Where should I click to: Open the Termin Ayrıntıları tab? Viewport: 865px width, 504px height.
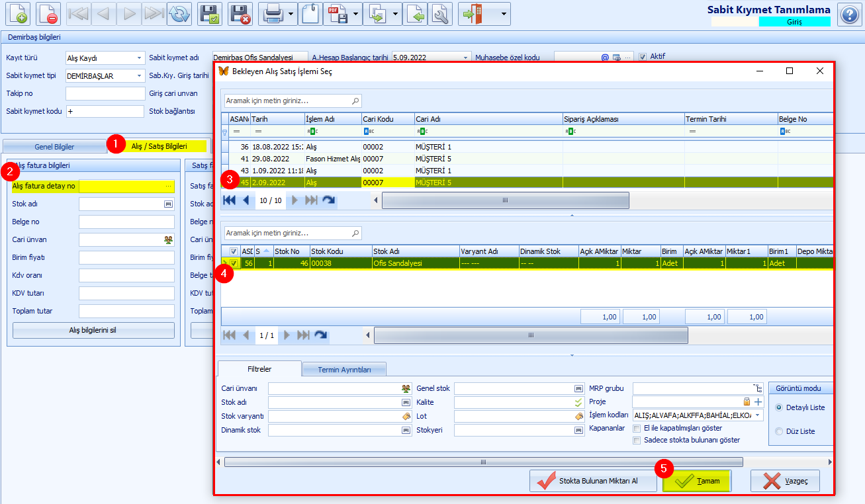click(344, 370)
